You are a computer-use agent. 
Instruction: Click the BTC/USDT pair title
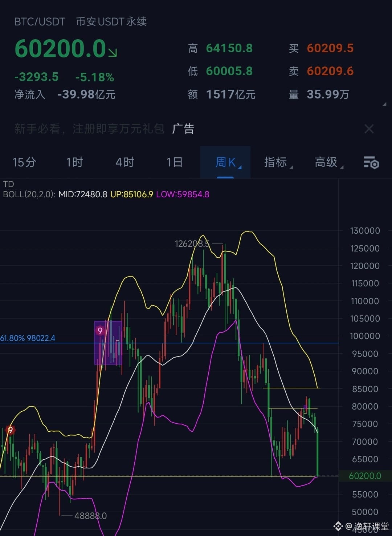40,22
